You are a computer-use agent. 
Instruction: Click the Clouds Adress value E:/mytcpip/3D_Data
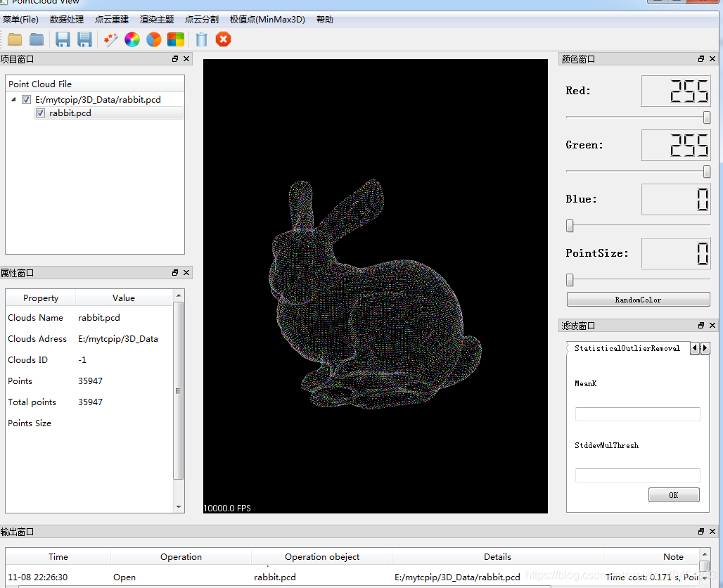click(118, 339)
